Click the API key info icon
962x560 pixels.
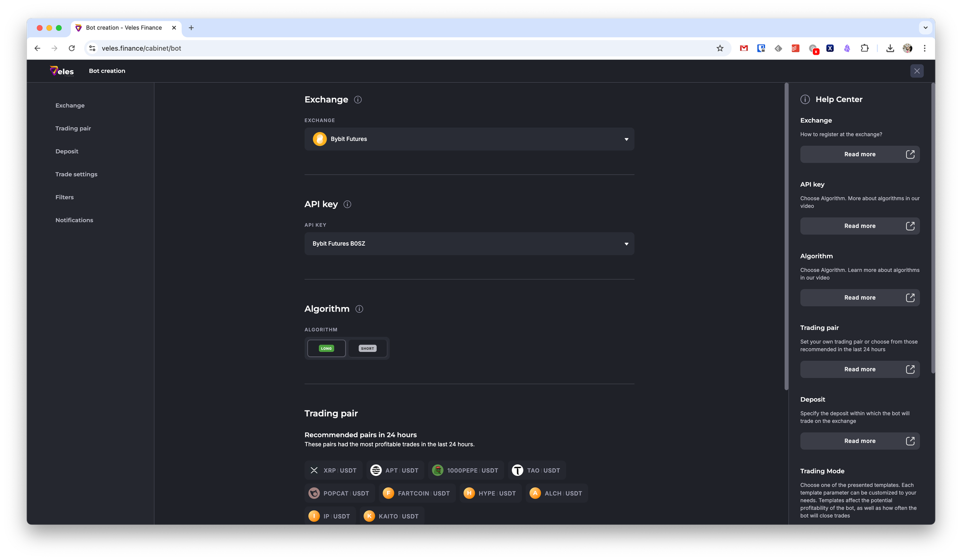click(347, 204)
